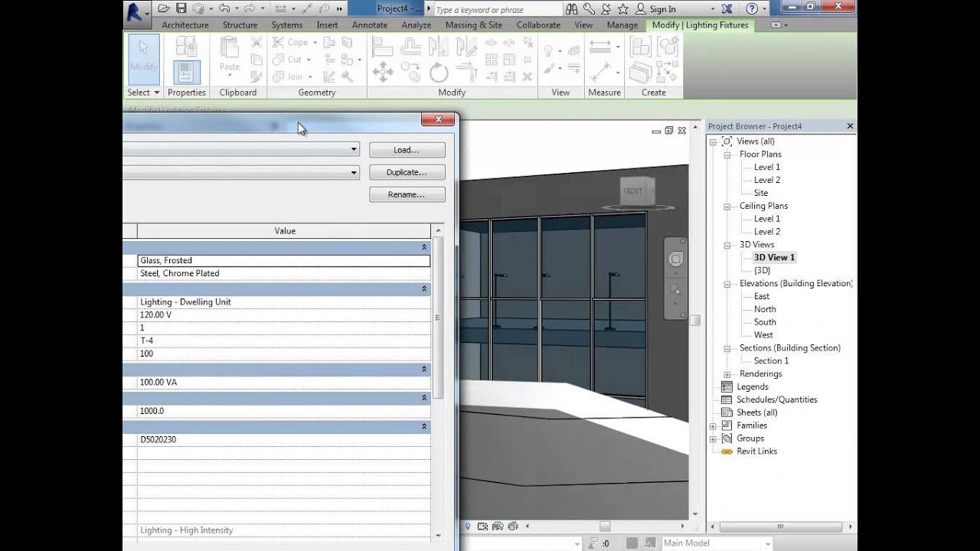Click the selection filter funnel icon in status bar

click(x=594, y=543)
